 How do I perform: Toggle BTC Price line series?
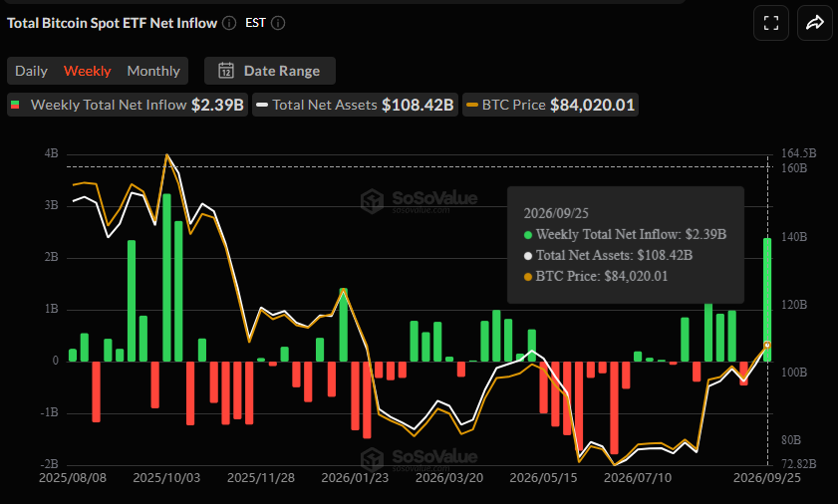coord(550,105)
